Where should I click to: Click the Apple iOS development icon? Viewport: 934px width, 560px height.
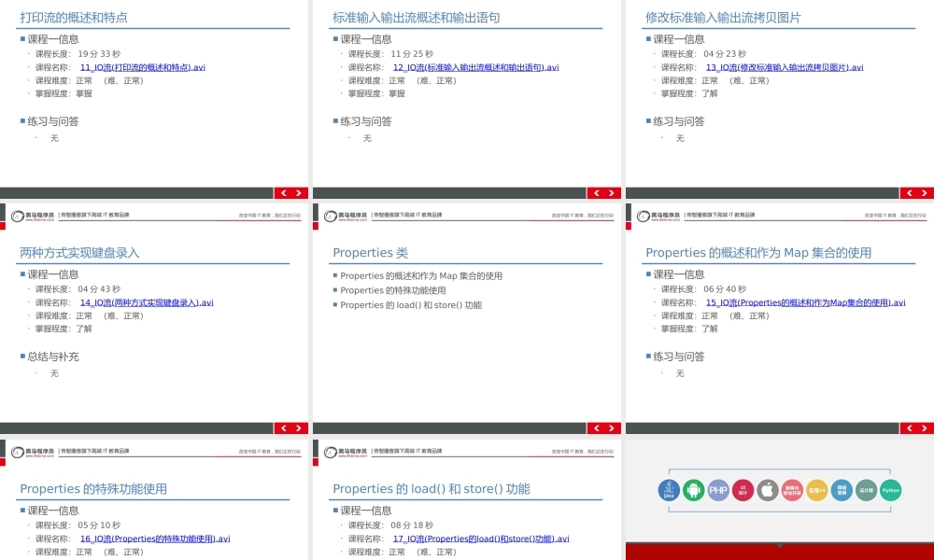coord(768,489)
